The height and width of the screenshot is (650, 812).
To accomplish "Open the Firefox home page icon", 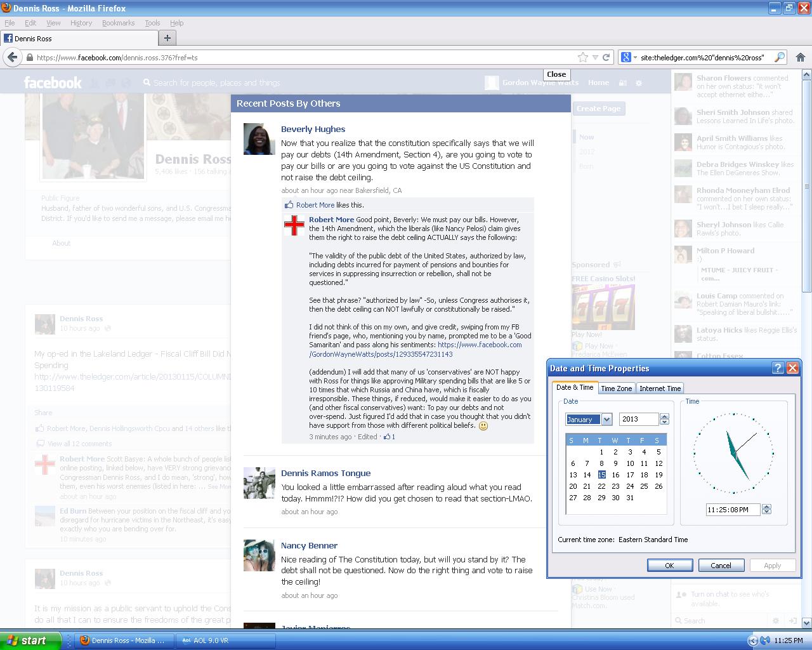I will pyautogui.click(x=801, y=57).
